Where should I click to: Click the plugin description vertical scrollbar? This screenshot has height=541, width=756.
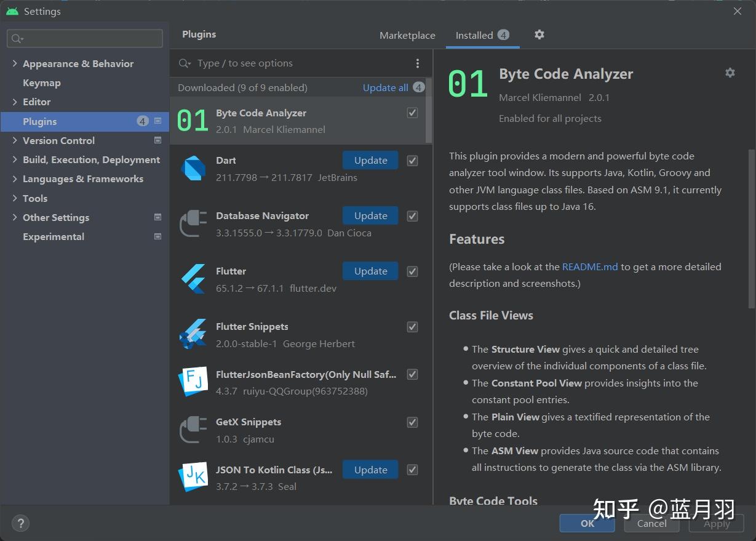point(751,228)
